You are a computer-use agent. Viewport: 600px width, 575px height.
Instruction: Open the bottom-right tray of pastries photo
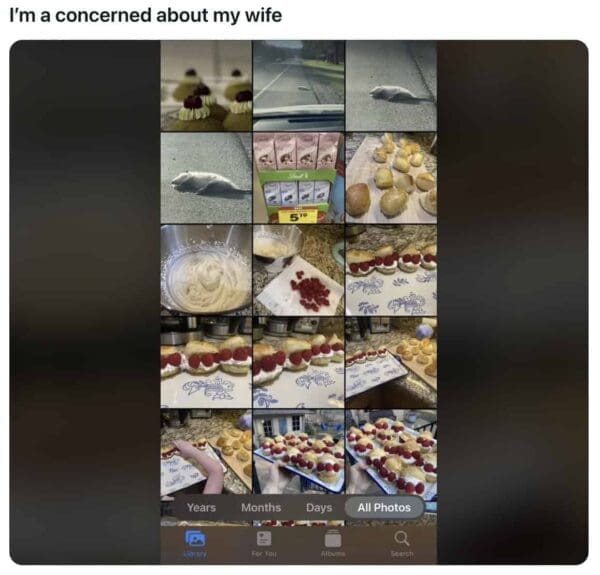pyautogui.click(x=391, y=452)
